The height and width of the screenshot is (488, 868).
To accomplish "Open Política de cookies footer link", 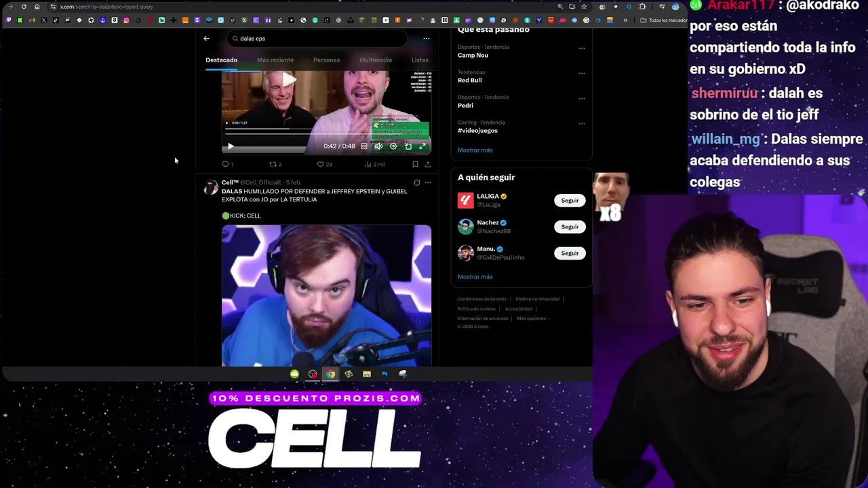I will [476, 309].
